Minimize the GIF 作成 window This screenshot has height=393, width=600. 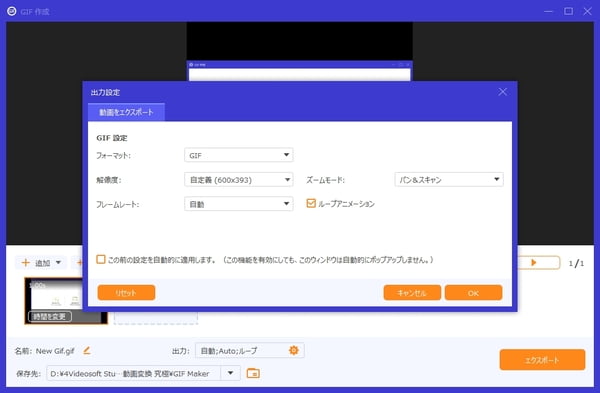(x=549, y=11)
